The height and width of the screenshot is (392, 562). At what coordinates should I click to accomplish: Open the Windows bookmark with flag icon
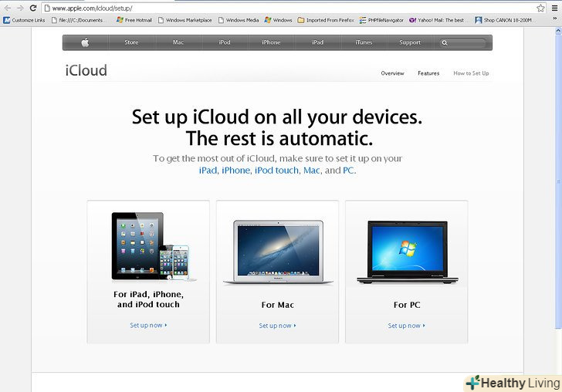(278, 20)
